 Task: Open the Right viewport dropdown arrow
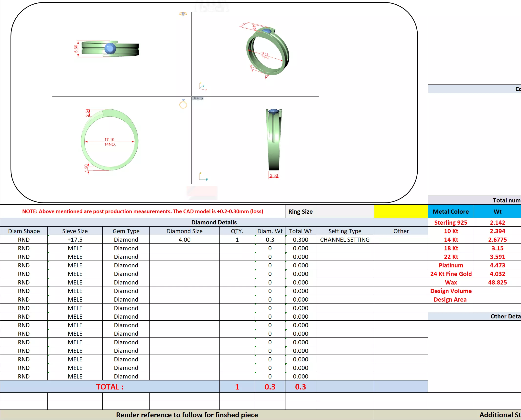[202, 98]
